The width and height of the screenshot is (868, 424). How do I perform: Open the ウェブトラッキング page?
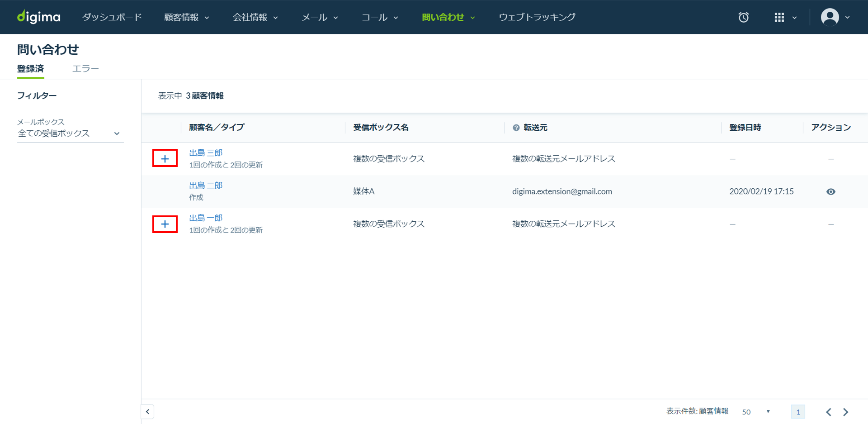point(537,17)
